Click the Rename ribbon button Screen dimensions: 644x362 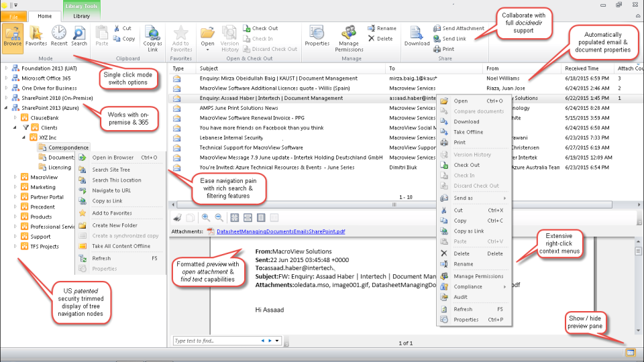click(x=382, y=28)
